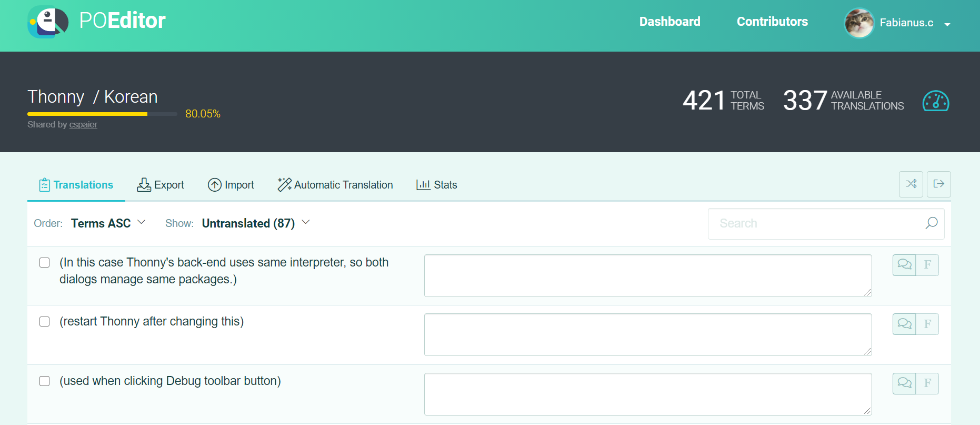980x425 pixels.
Task: Open comments for 'used when clicking Debug toolbar button'
Action: (904, 383)
